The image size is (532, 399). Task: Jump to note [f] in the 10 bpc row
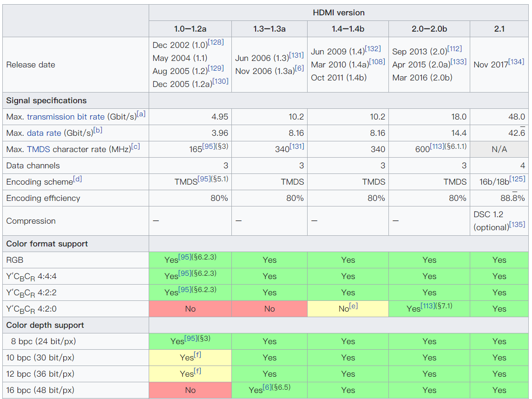pyautogui.click(x=197, y=354)
